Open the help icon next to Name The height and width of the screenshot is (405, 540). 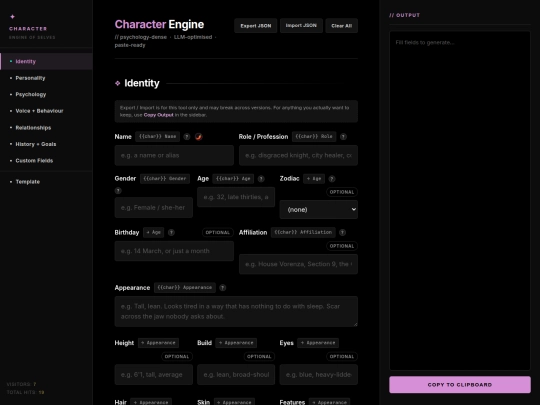(187, 137)
